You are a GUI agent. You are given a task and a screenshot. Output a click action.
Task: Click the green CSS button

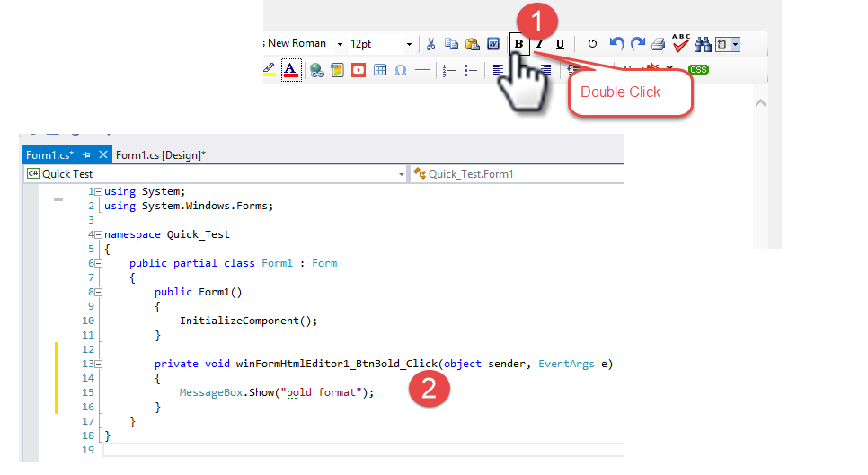698,70
